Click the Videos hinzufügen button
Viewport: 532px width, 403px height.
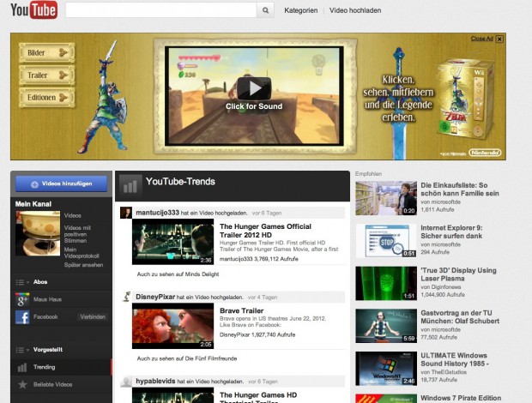62,183
